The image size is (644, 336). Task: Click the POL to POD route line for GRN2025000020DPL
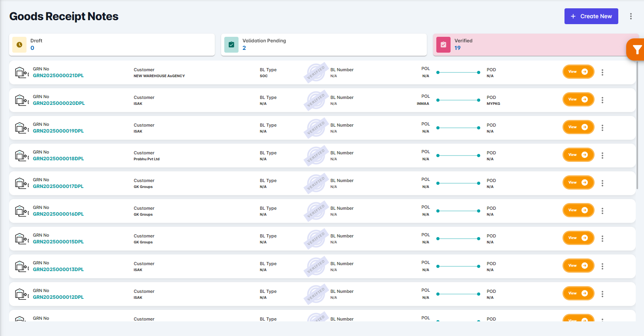[458, 100]
